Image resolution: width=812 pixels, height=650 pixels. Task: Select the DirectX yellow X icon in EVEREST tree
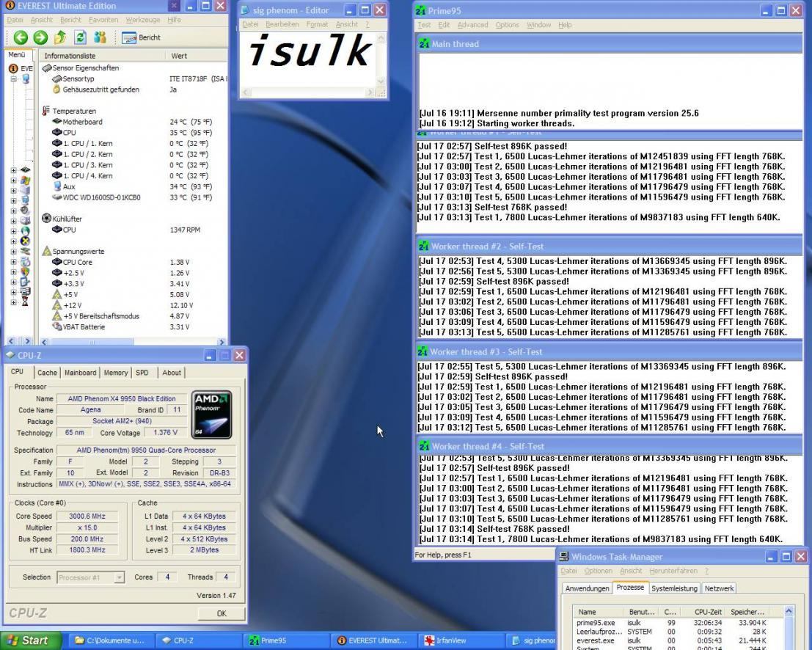(x=25, y=241)
